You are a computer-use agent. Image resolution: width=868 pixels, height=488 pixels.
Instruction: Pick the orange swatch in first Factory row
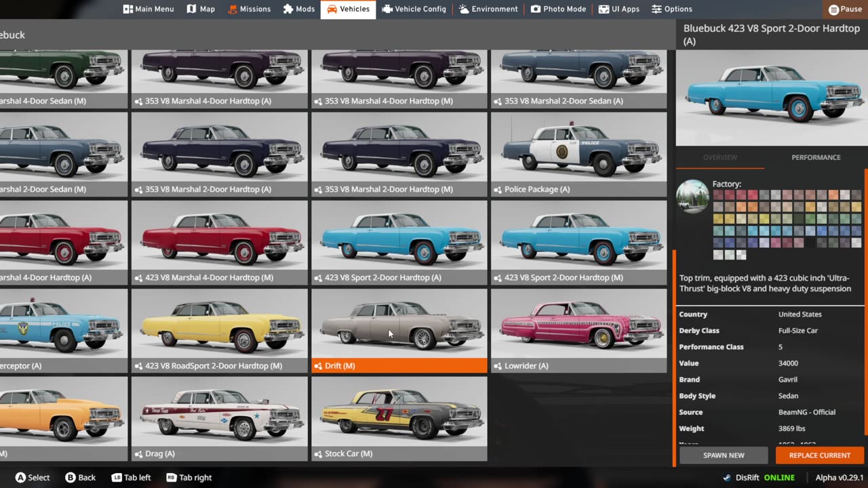(x=833, y=195)
